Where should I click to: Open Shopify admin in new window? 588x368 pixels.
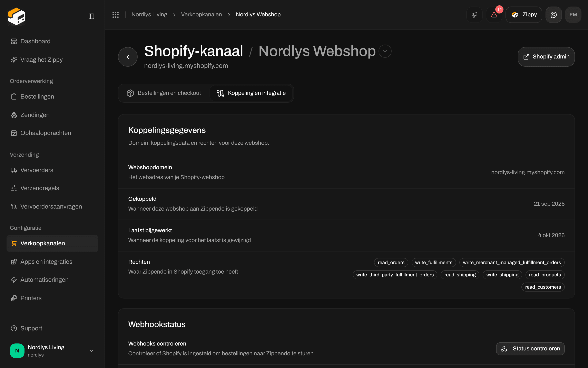pos(546,57)
